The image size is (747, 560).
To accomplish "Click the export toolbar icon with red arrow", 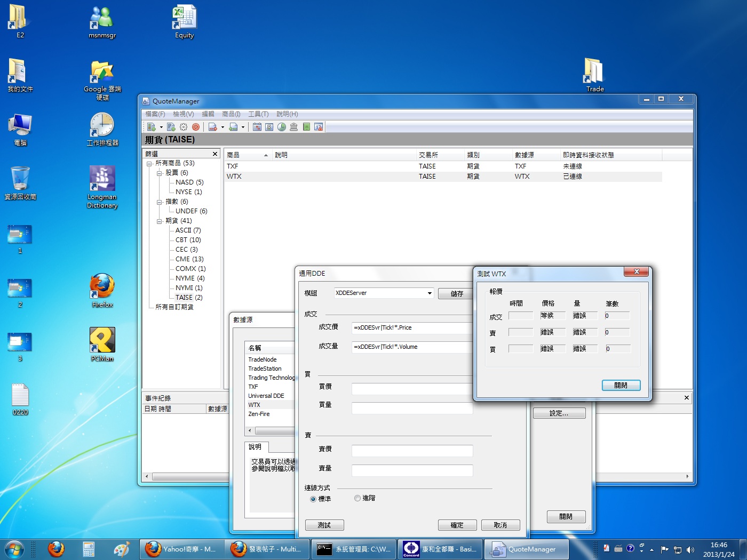I will click(212, 127).
